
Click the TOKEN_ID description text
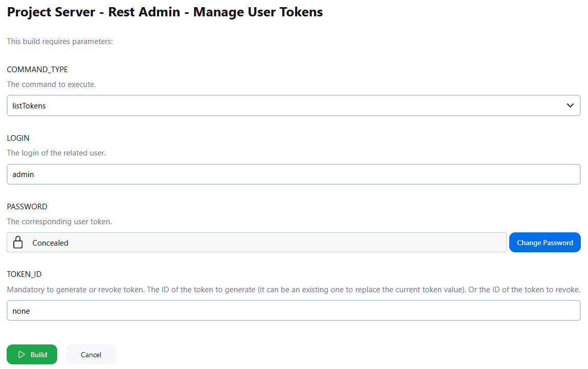coord(293,289)
